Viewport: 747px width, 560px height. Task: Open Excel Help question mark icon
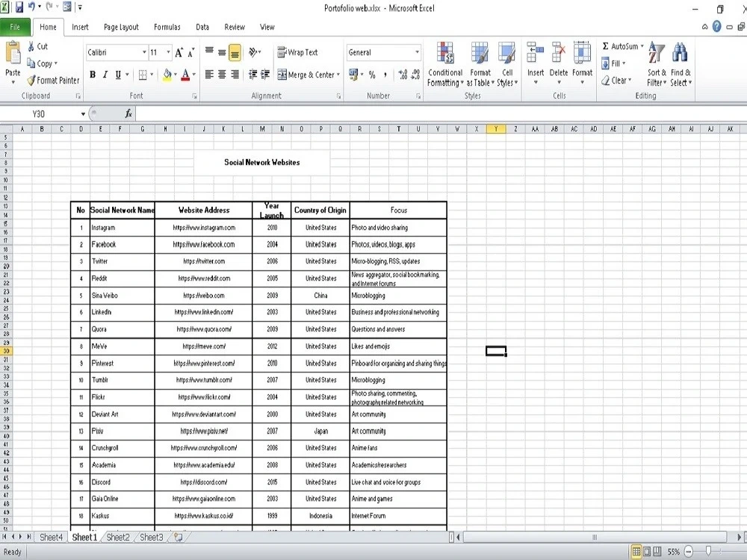point(716,27)
